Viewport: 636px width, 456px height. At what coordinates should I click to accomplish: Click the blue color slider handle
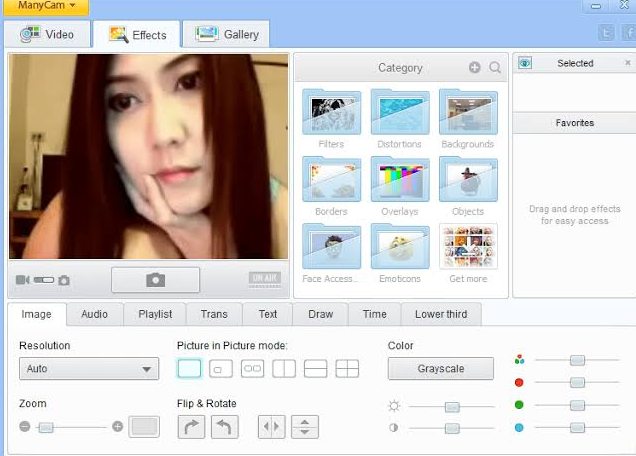click(x=577, y=427)
